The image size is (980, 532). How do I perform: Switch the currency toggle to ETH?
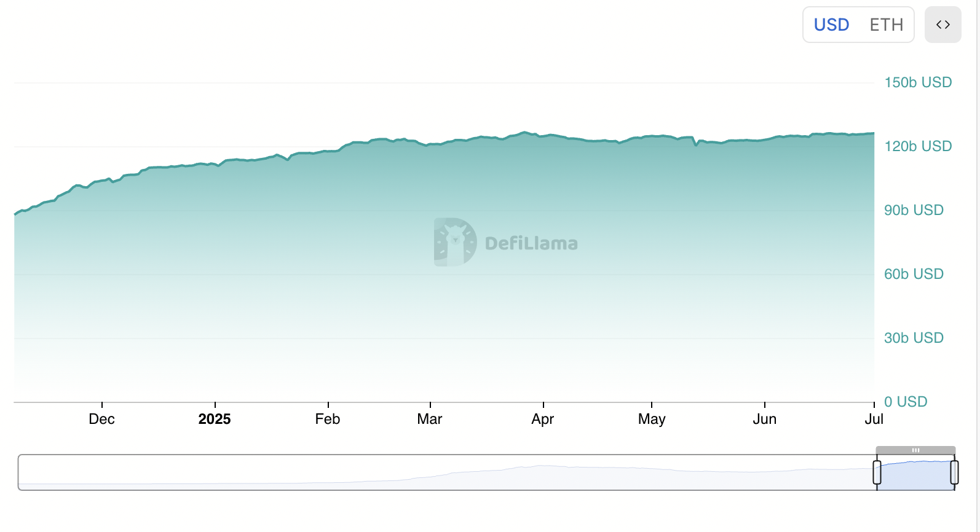(885, 25)
